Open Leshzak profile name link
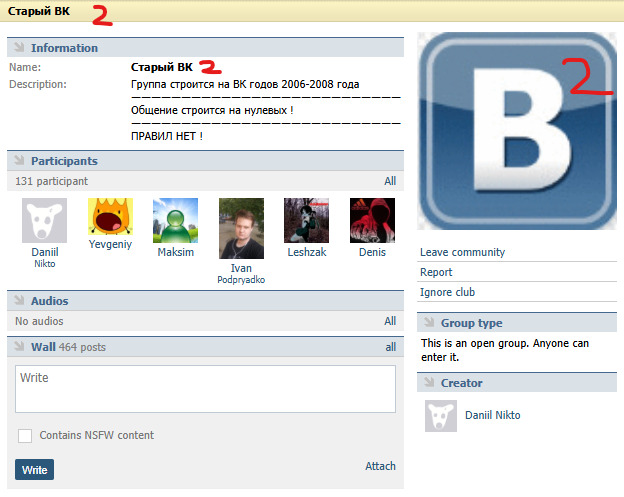Screen dimensions: 624x497 click(307, 252)
